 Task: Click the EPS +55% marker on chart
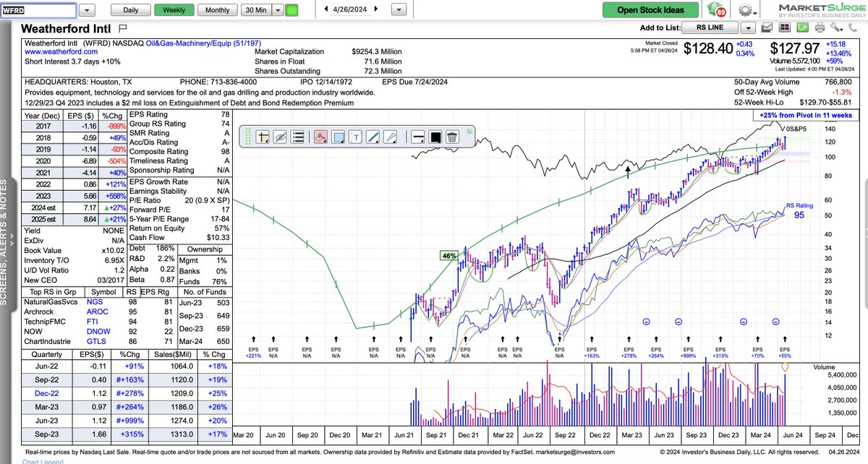785,351
